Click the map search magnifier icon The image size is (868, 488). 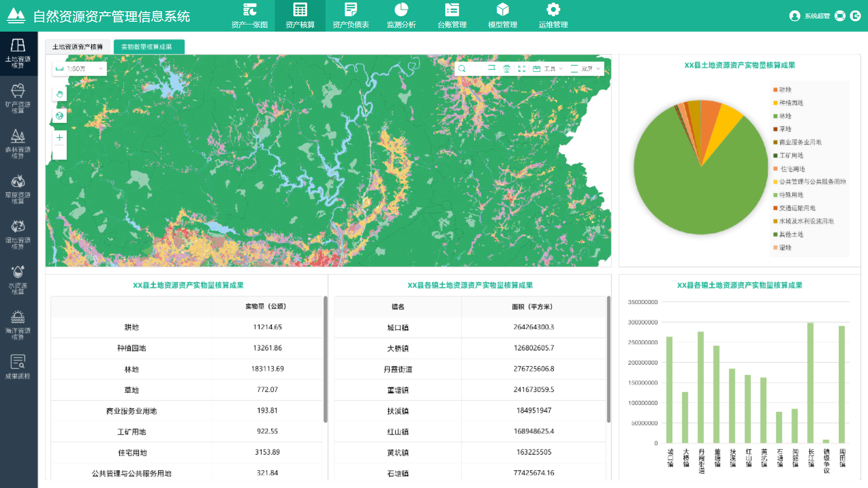(462, 69)
